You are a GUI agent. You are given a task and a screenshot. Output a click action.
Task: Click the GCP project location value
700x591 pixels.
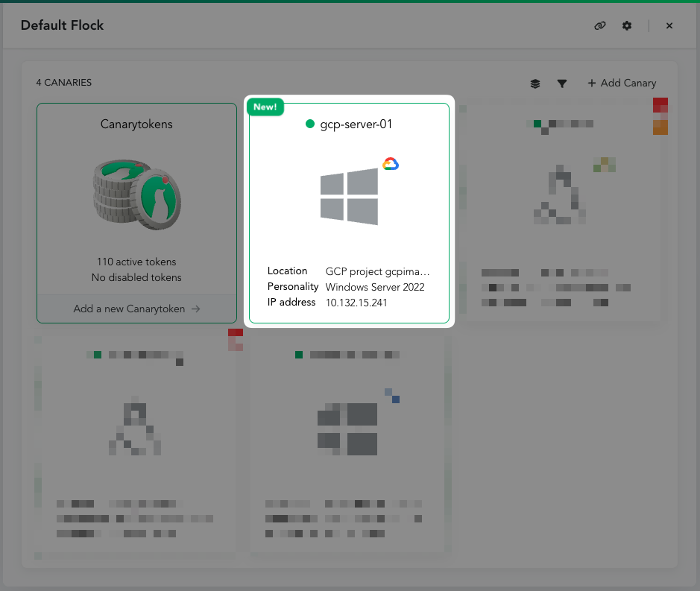[377, 271]
